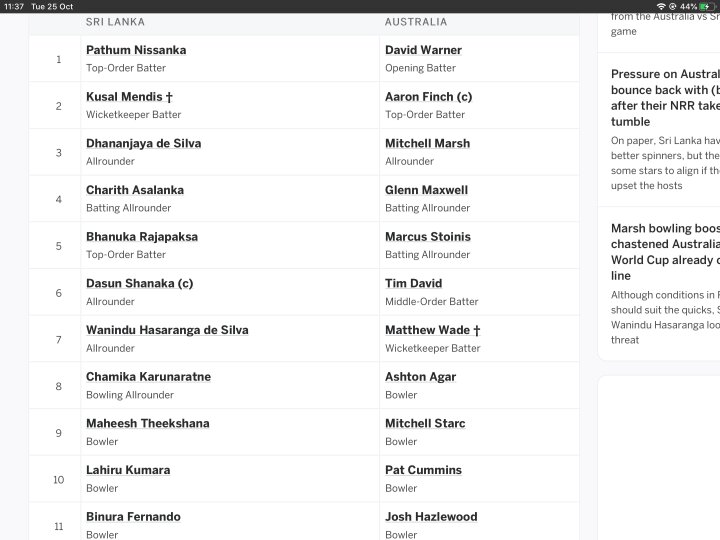Tap the Australia column header
Screen dimensions: 720x540
click(416, 22)
